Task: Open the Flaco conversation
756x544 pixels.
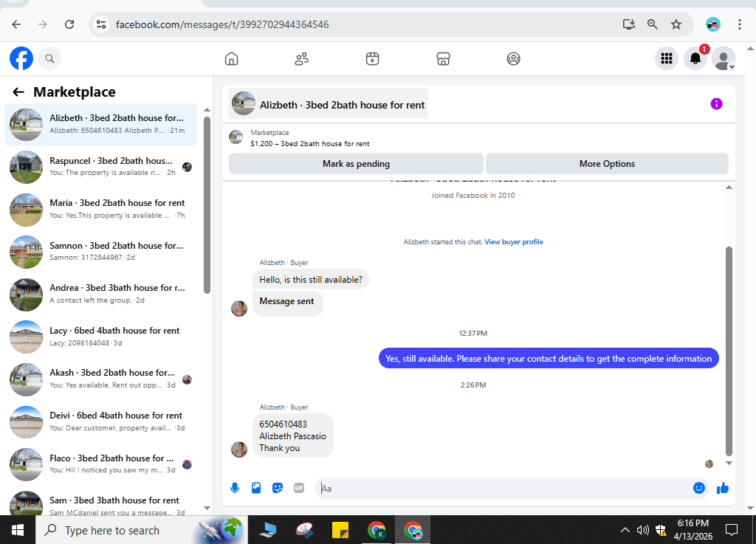Action: [100, 464]
